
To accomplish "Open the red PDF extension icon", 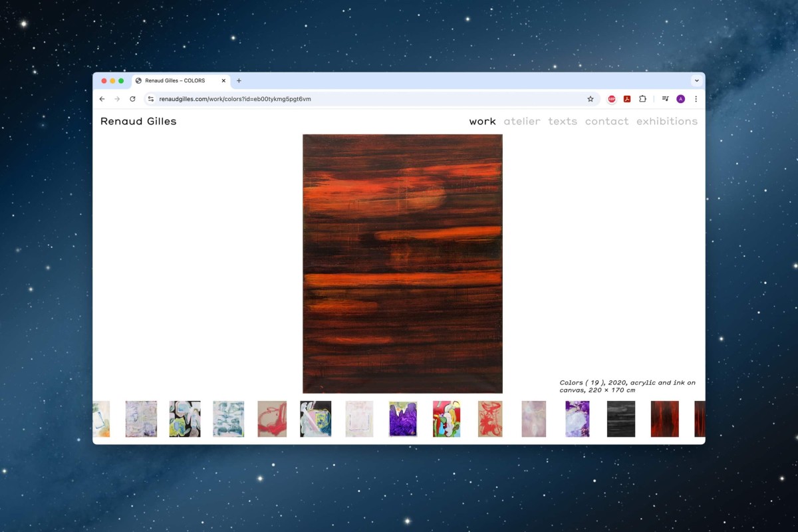I will click(x=627, y=99).
